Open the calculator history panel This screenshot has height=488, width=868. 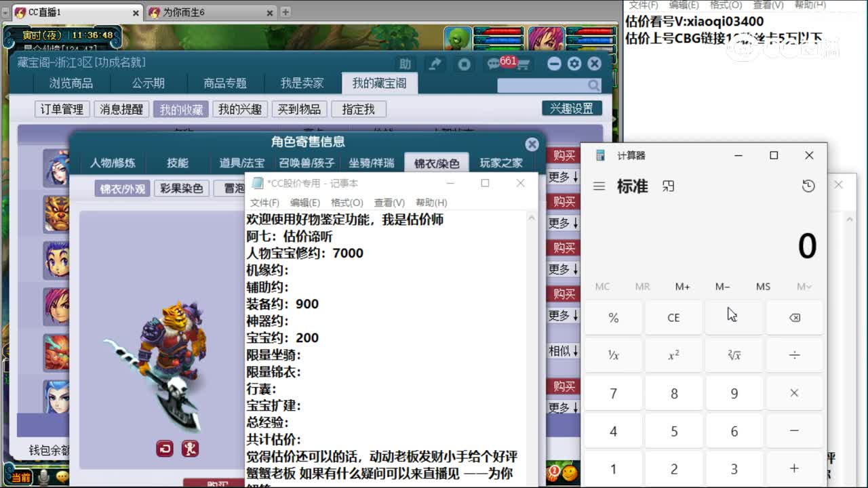click(808, 186)
